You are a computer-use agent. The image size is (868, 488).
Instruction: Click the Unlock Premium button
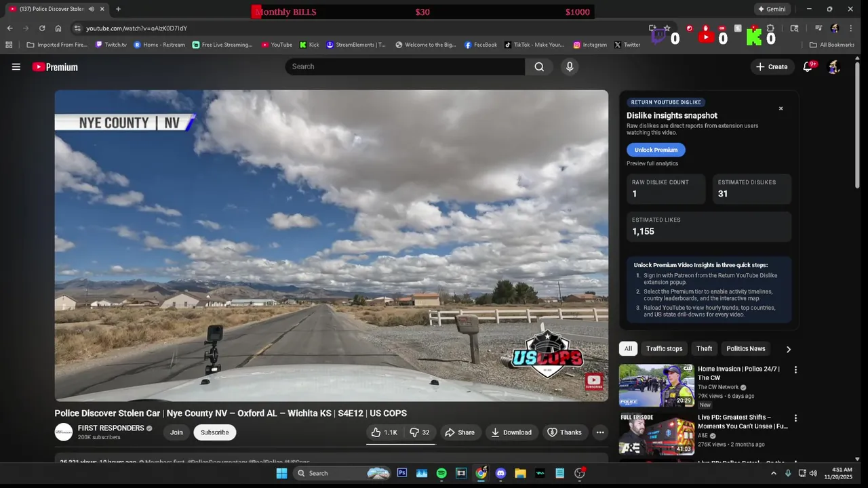[x=656, y=150]
